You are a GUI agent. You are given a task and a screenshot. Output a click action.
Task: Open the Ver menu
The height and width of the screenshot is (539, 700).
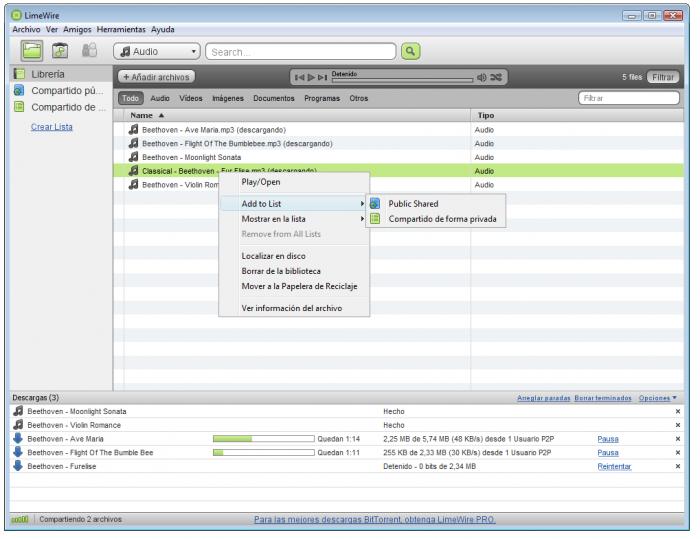(52, 29)
